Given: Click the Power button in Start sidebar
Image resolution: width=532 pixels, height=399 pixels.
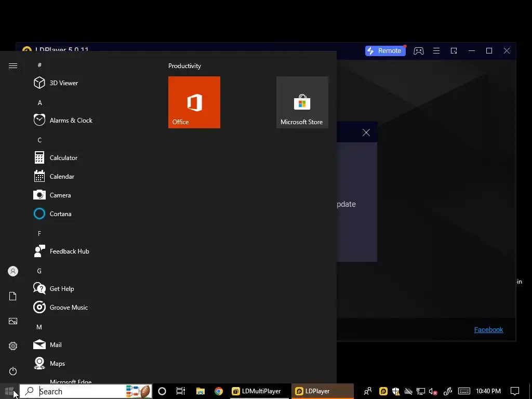Looking at the screenshot, I should (x=13, y=371).
